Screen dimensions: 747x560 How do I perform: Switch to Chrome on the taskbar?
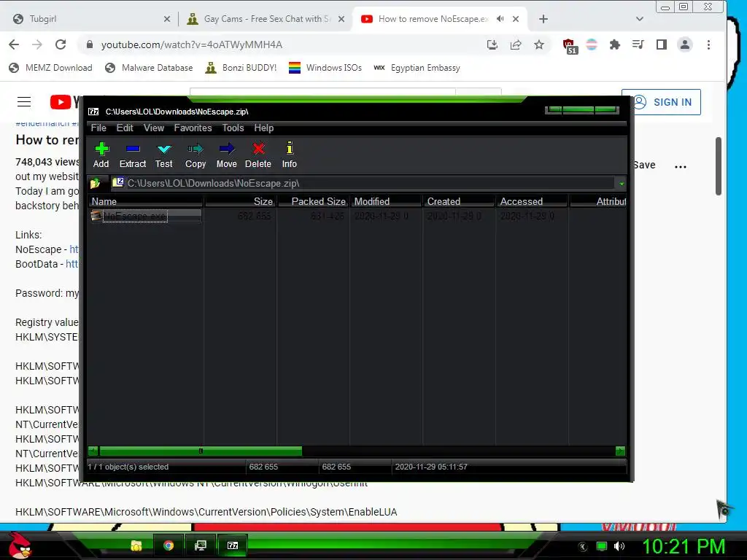click(169, 545)
